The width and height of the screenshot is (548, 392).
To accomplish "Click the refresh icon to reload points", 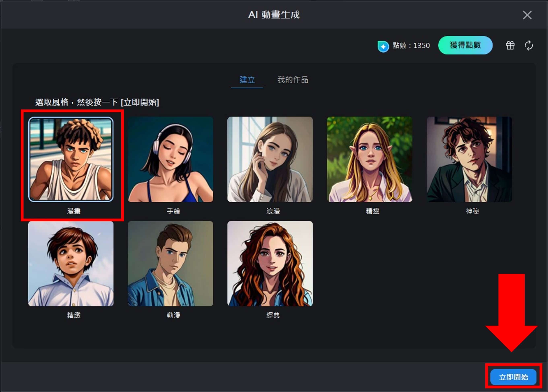I will (529, 46).
